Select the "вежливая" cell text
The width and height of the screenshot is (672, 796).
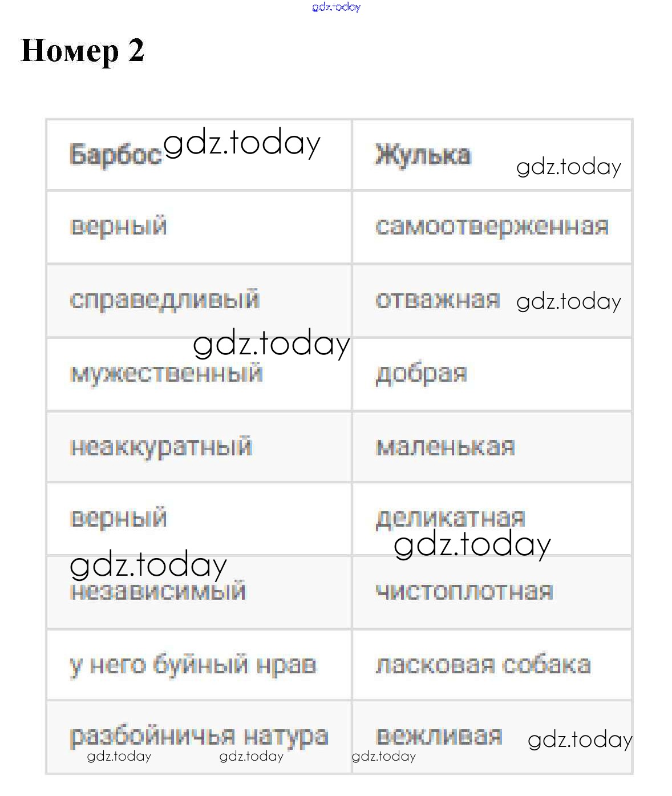pyautogui.click(x=439, y=736)
